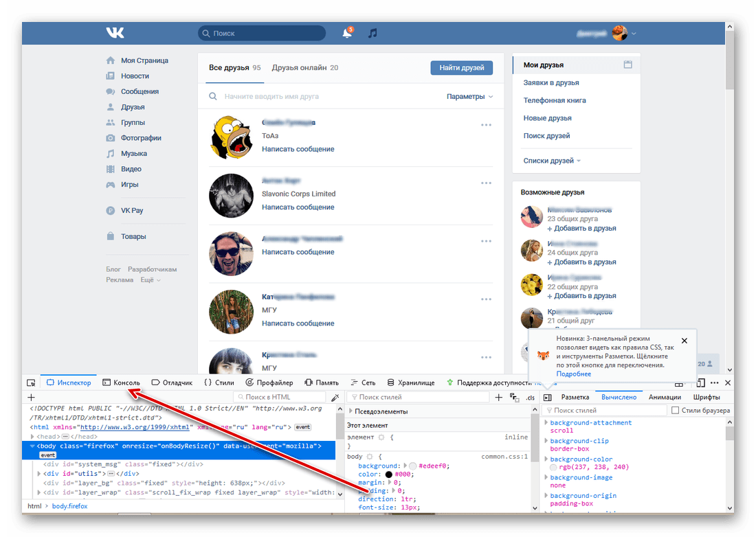756x537 pixels.
Task: Click the element picker icon in devtools
Action: (x=32, y=383)
